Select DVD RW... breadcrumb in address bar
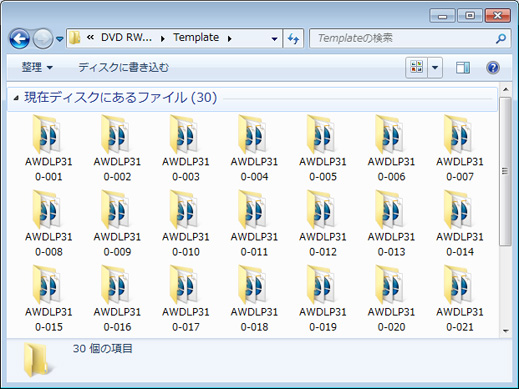 [126, 38]
